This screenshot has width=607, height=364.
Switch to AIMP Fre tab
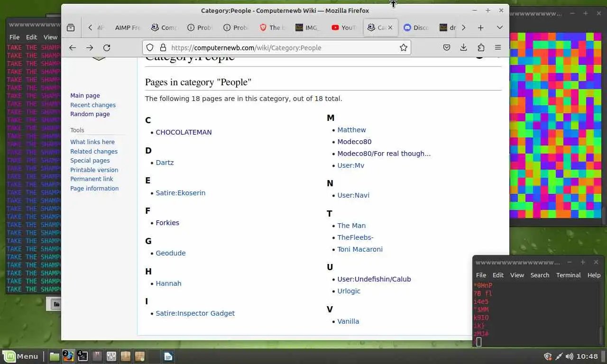pos(128,27)
